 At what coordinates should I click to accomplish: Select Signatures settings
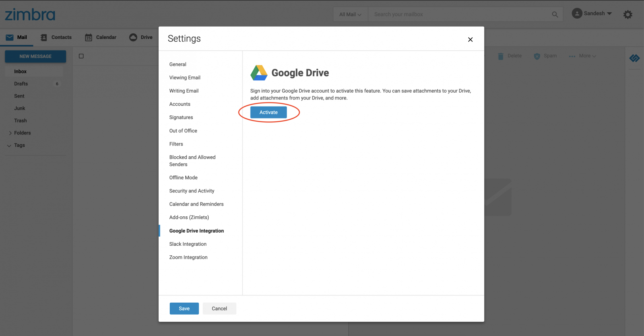[181, 117]
